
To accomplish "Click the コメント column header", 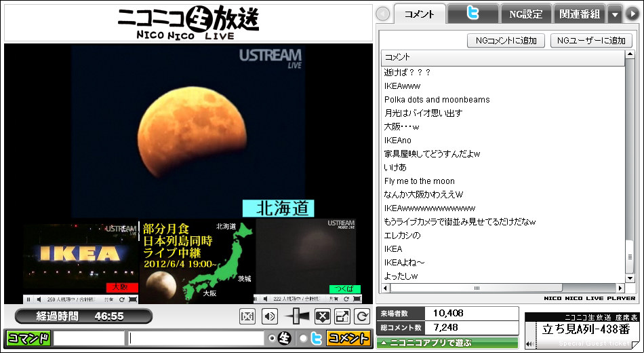I will [x=503, y=57].
